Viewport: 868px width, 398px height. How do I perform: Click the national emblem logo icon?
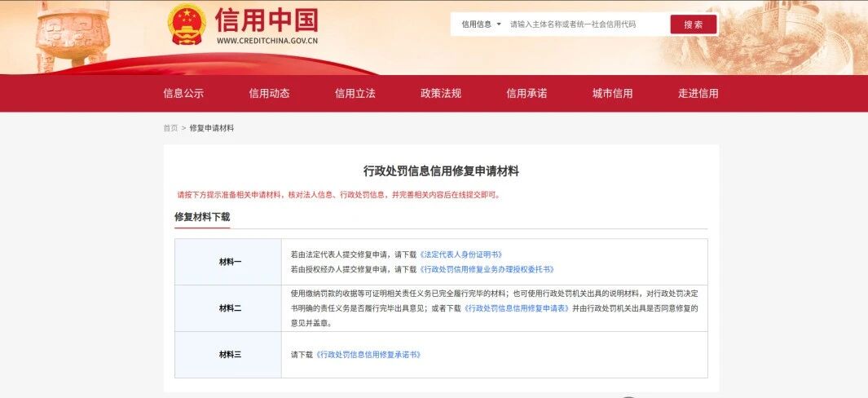(187, 24)
